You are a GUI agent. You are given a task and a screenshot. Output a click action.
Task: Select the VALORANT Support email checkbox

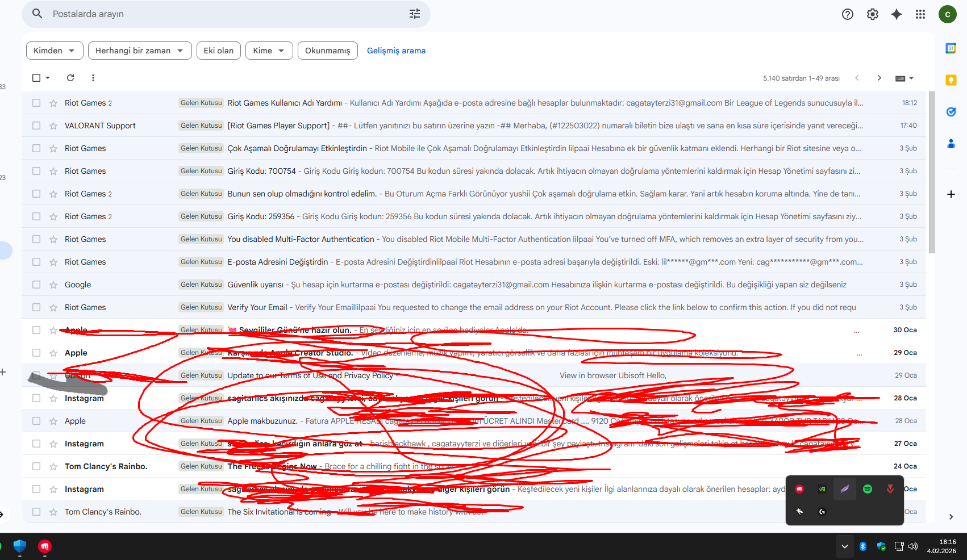pos(36,126)
